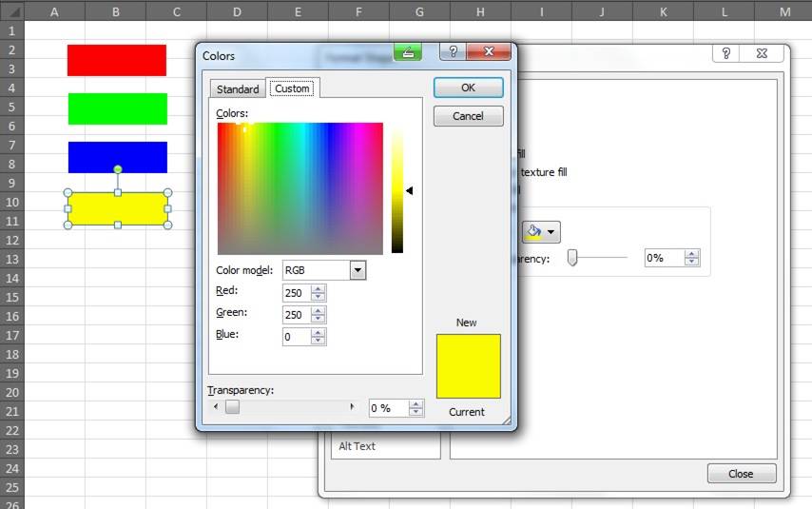Increase the Red value with up arrow

pos(318,288)
